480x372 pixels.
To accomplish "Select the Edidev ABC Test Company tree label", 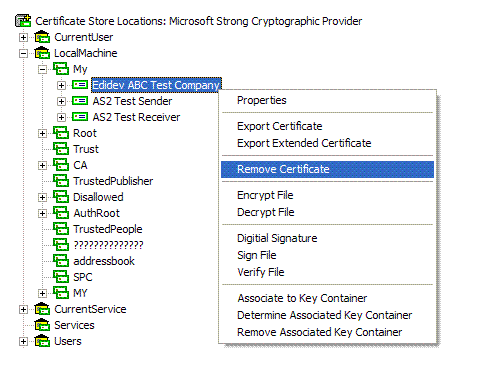I will click(x=156, y=85).
